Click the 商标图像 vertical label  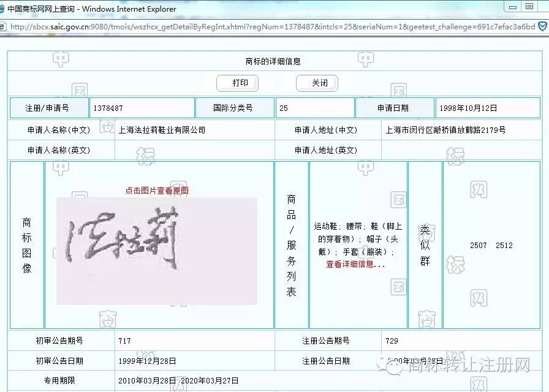26,245
